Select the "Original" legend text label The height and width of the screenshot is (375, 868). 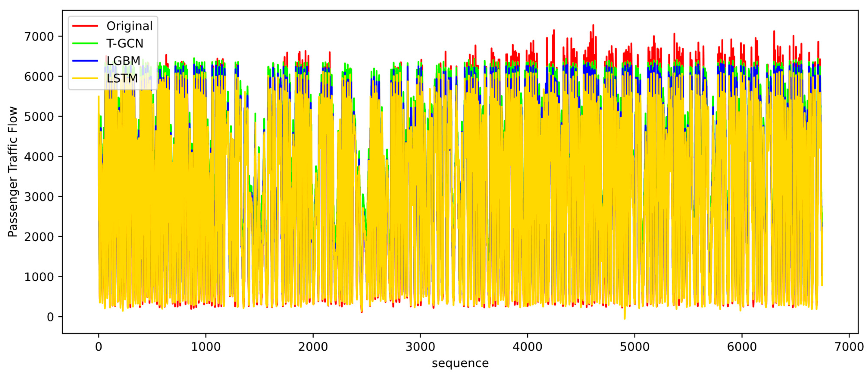coord(129,26)
